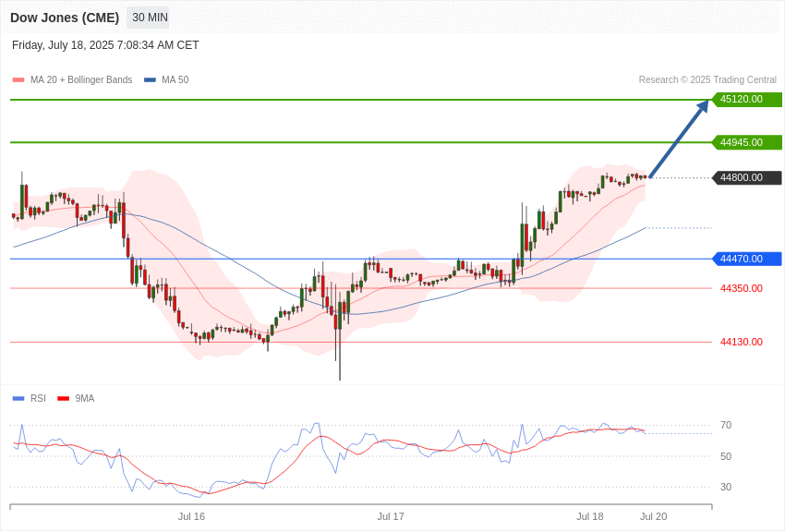Click the RSI 50 level label
This screenshot has width=785, height=532.
[726, 456]
